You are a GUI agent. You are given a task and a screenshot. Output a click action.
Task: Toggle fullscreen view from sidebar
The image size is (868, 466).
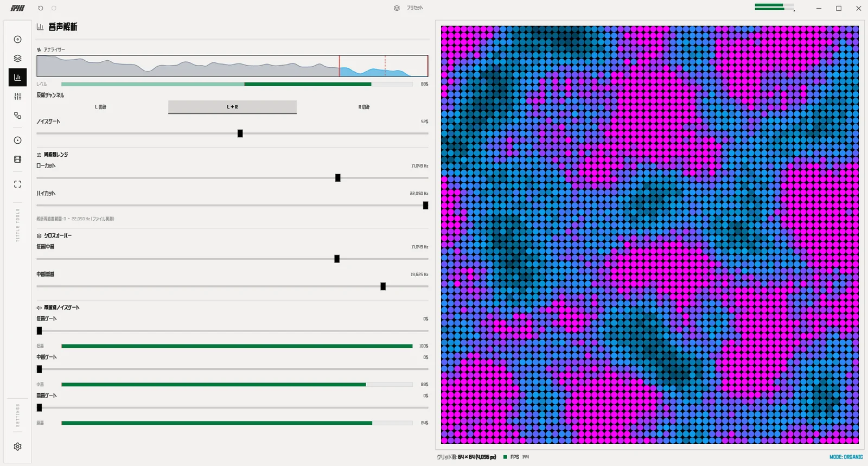pos(17,184)
